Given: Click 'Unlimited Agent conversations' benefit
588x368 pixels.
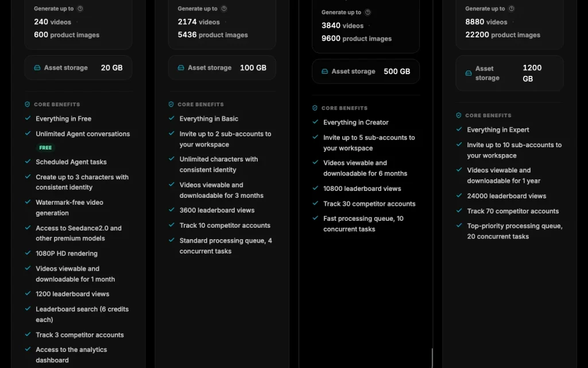Looking at the screenshot, I should coord(83,134).
